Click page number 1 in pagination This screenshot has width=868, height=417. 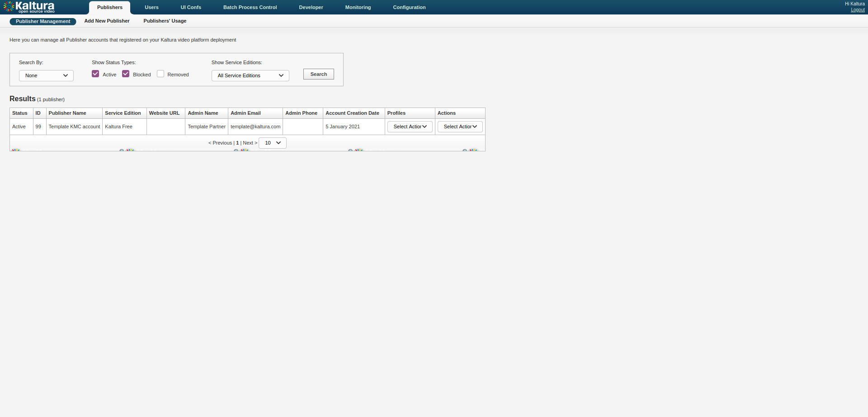click(237, 143)
